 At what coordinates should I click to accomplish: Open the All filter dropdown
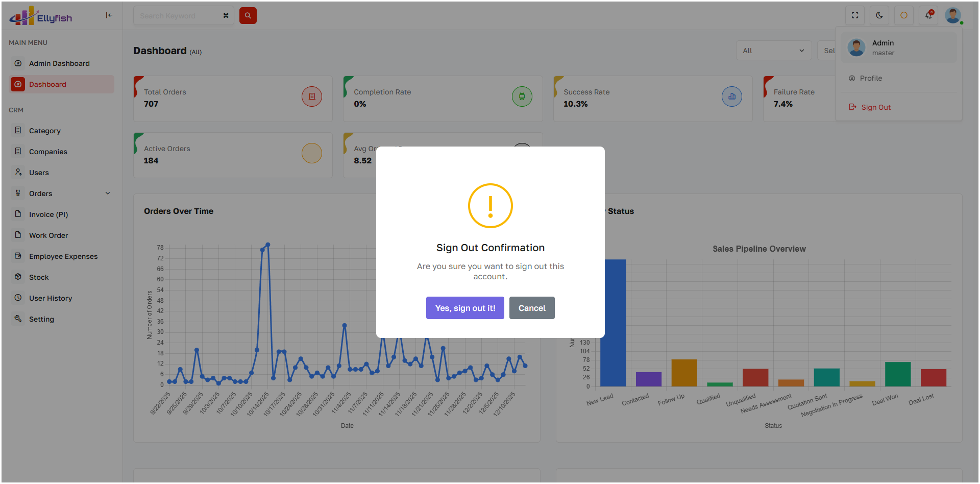(x=773, y=51)
